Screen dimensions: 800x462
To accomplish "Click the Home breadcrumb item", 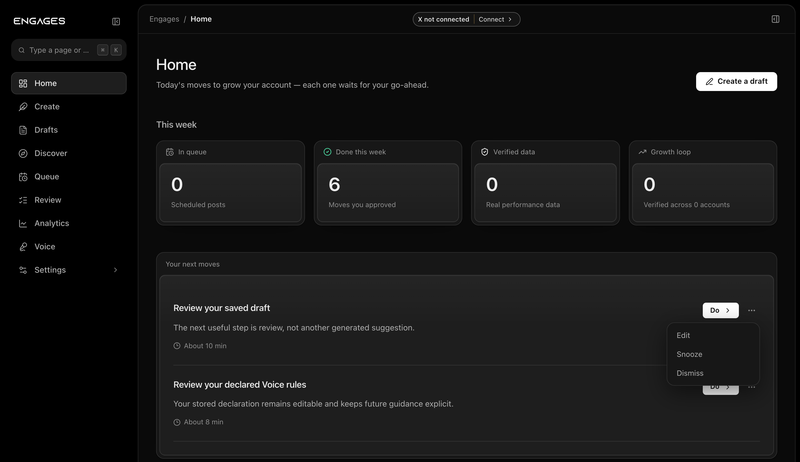I will [x=201, y=19].
